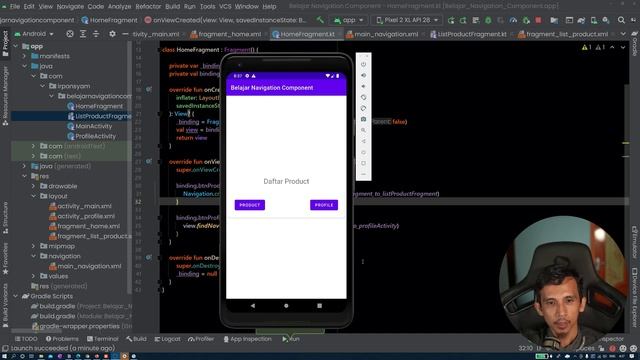640x360 pixels.
Task: Expand the mipmap folder
Action: click(x=34, y=246)
